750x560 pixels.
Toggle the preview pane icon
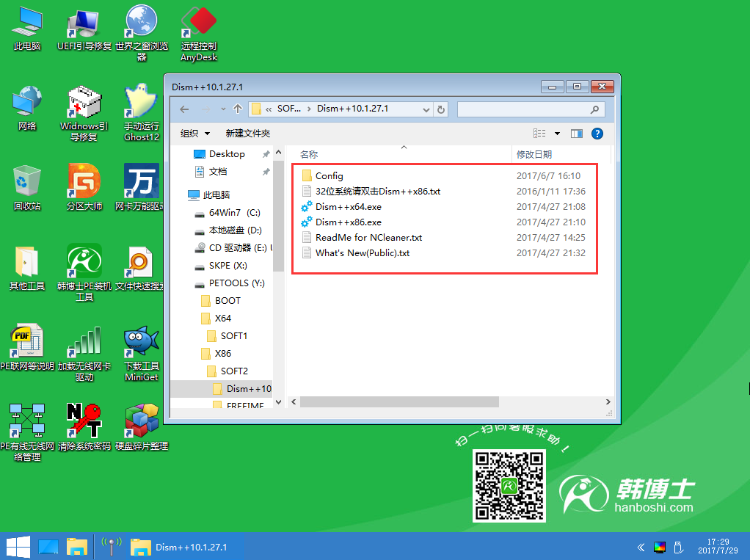coord(577,134)
